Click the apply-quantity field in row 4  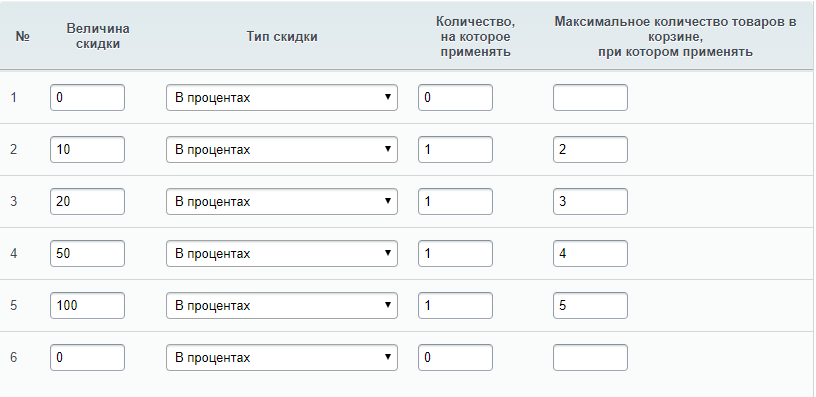(455, 254)
